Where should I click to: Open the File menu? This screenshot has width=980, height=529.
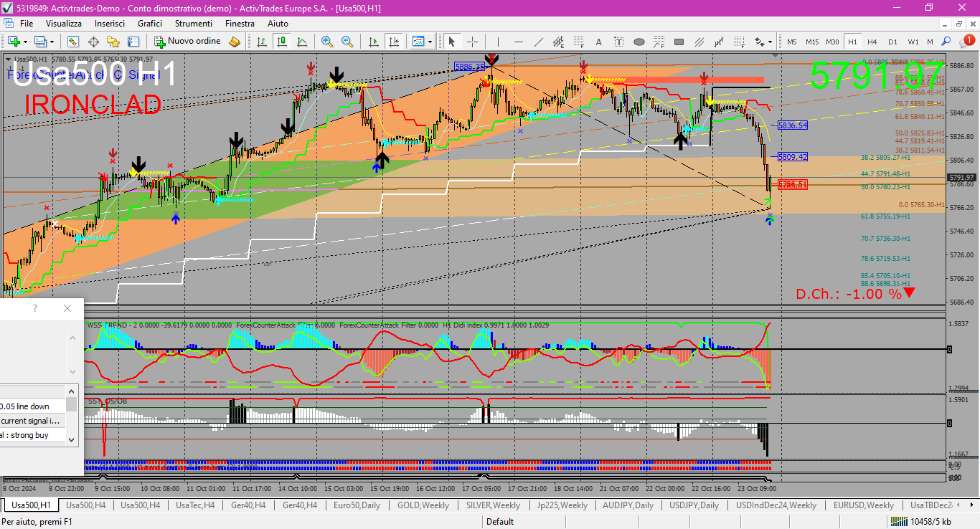(27, 24)
